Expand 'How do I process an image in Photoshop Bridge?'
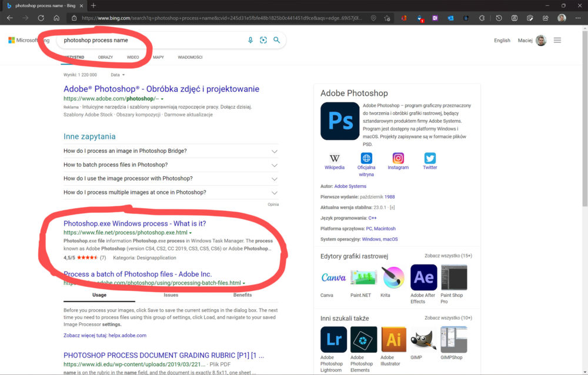Viewport: 588px width, 375px height. (171, 151)
